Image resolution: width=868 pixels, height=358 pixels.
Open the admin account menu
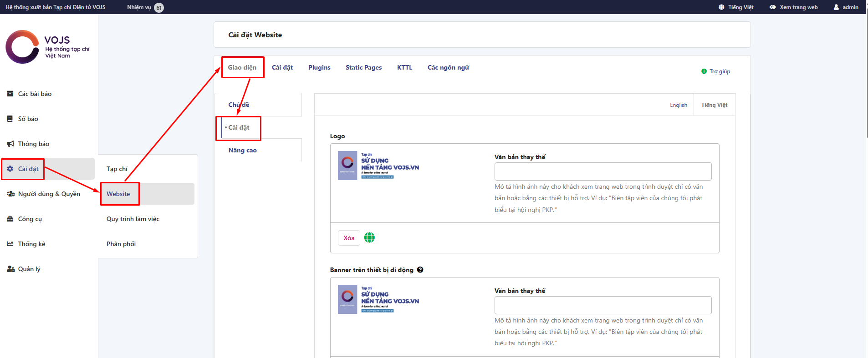click(846, 7)
